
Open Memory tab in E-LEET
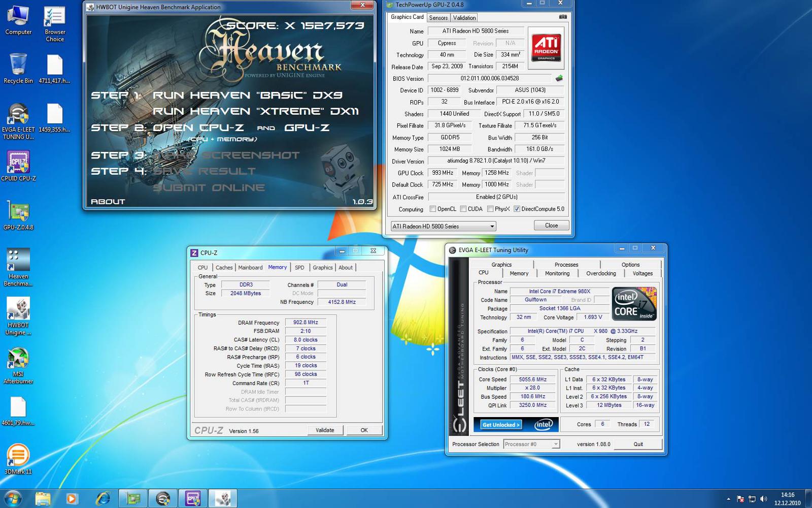[519, 273]
